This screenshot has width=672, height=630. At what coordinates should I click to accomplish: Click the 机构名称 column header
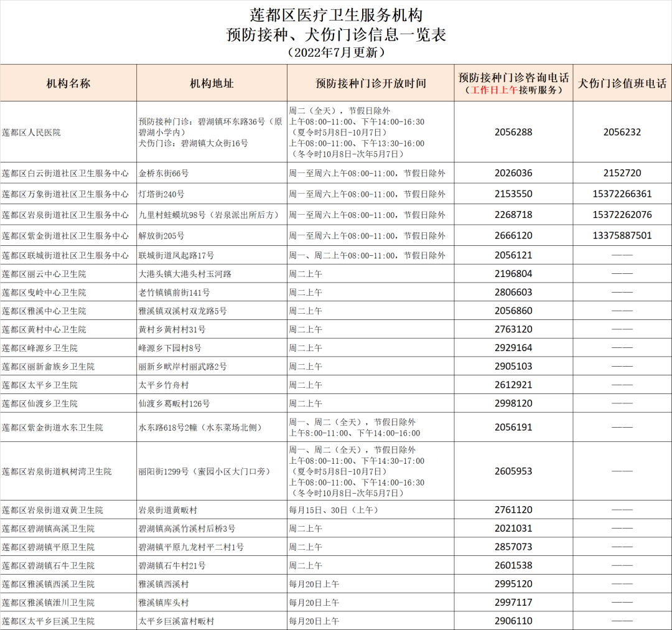click(x=68, y=83)
